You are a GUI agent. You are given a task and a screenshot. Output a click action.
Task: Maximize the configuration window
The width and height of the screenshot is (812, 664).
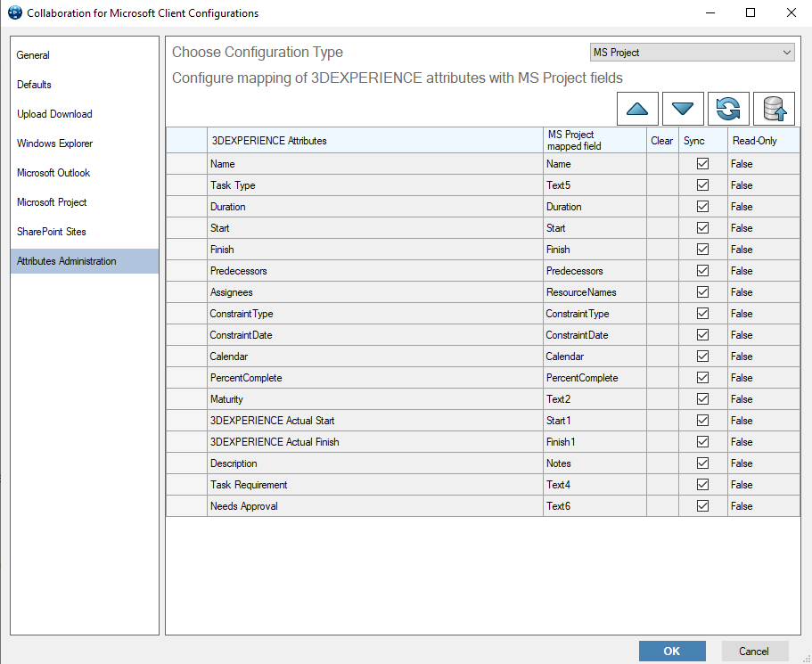750,13
